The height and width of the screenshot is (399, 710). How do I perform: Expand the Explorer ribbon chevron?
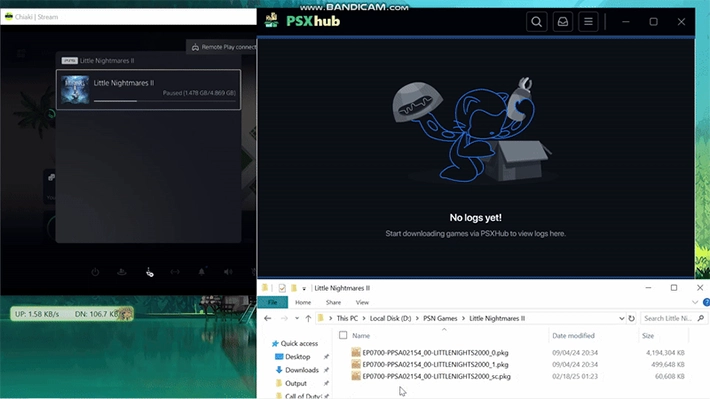point(695,302)
